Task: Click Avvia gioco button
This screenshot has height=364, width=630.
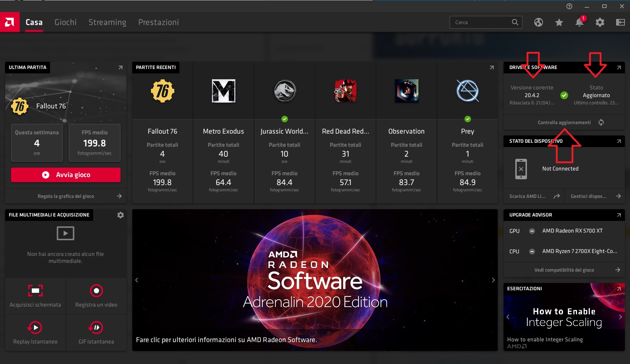Action: pos(66,175)
